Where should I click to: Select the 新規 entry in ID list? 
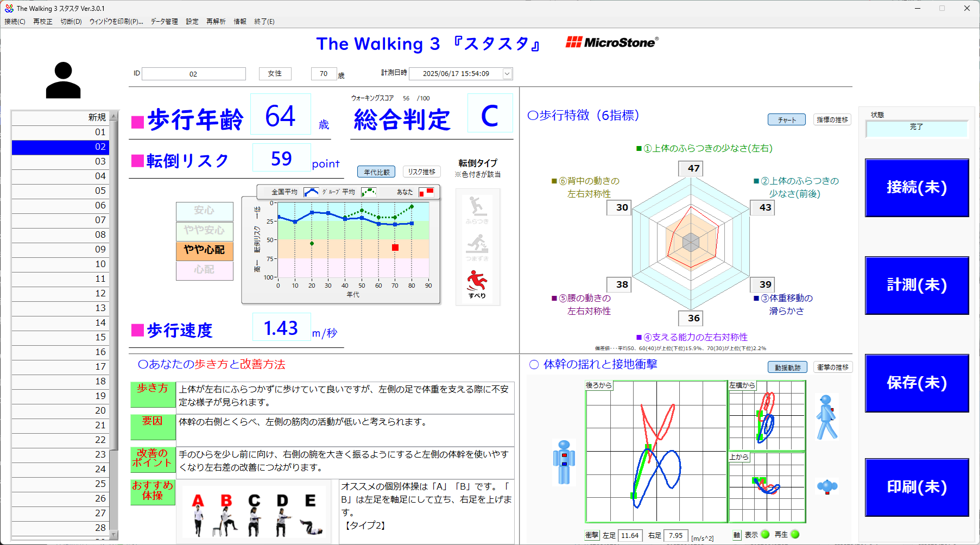(x=60, y=117)
